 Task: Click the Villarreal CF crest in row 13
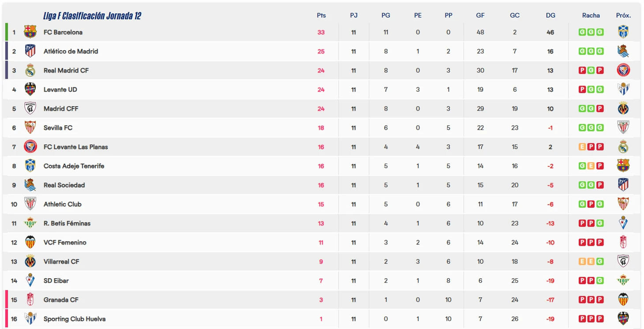(30, 261)
